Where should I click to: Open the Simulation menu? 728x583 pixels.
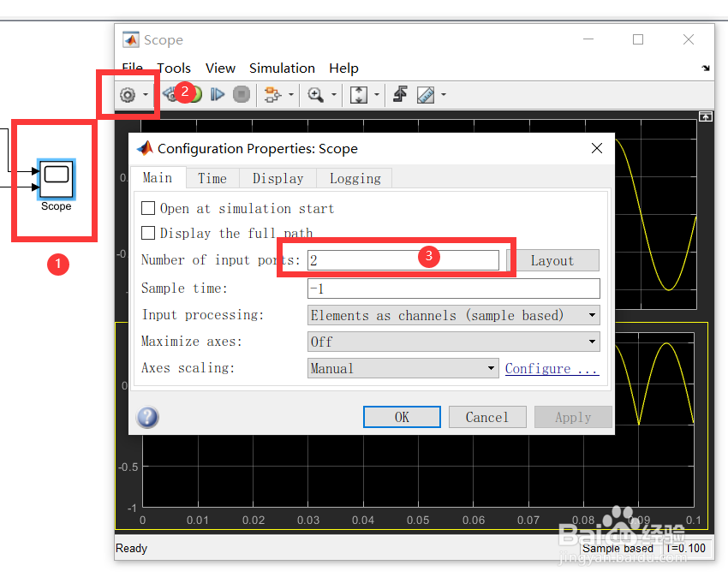(x=283, y=68)
